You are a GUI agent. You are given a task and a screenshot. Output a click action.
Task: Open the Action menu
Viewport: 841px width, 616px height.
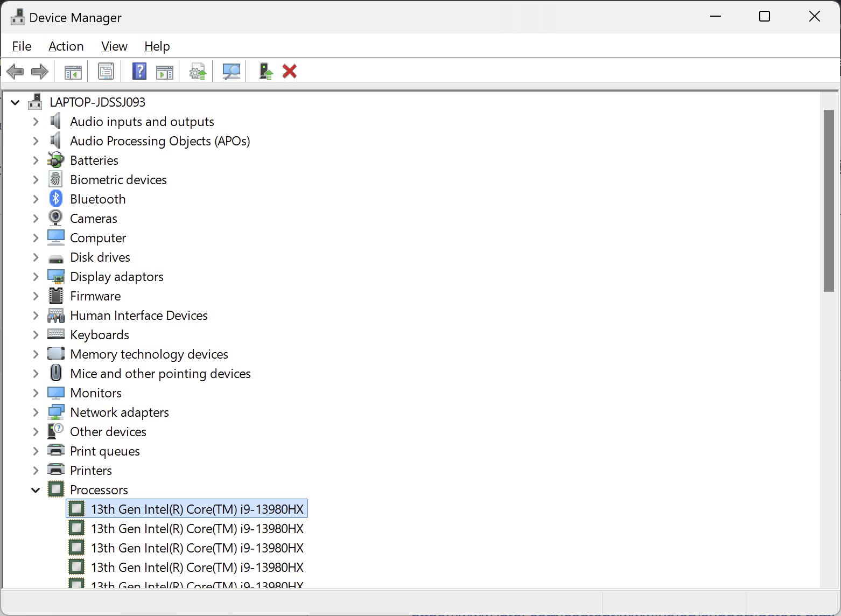pyautogui.click(x=66, y=46)
